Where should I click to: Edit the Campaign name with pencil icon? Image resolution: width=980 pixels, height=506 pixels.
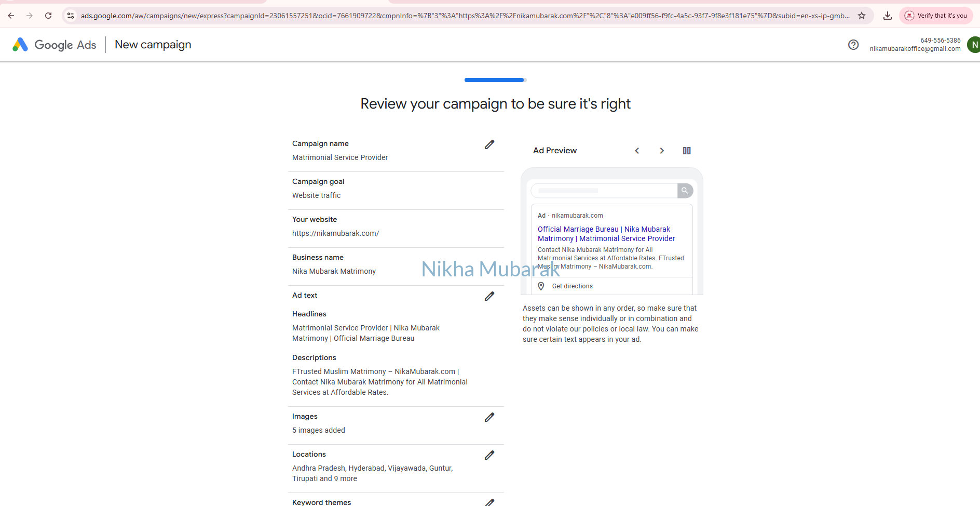[489, 145]
